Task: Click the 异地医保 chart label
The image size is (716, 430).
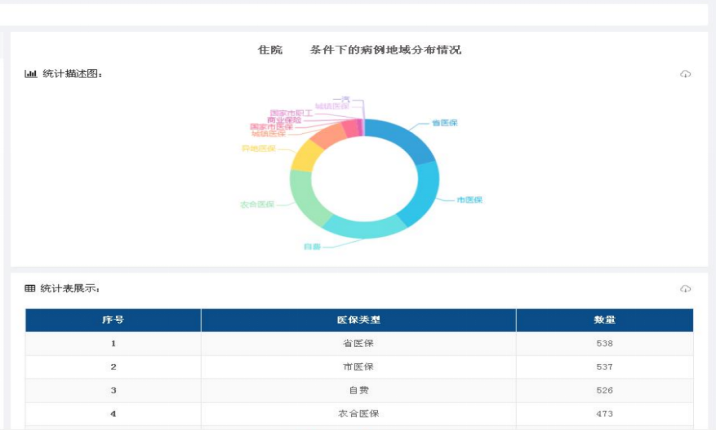Action: tap(258, 148)
